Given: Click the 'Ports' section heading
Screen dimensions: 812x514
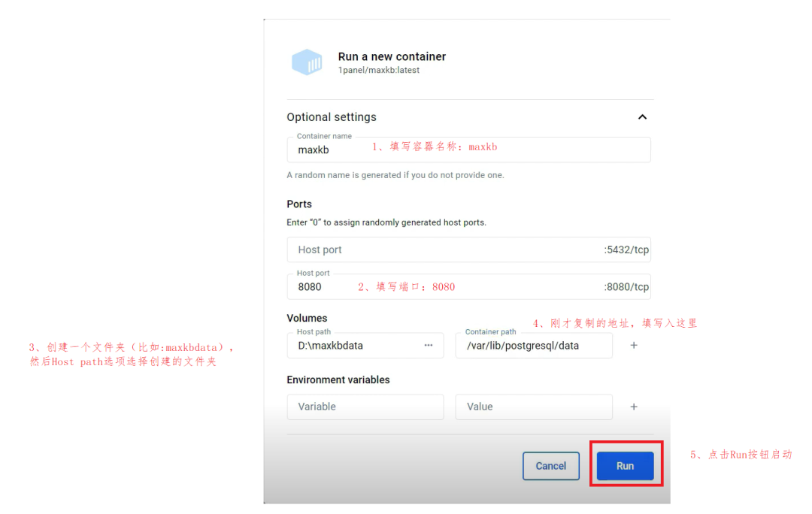Looking at the screenshot, I should point(299,204).
